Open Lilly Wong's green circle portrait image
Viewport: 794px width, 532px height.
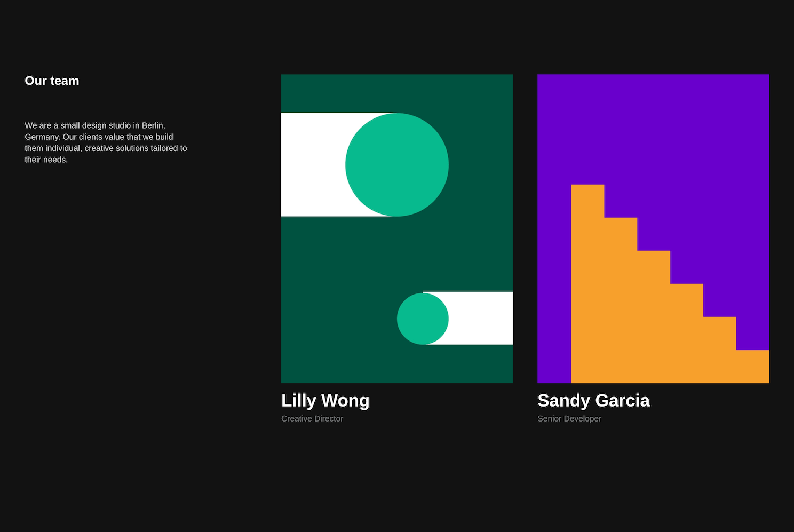click(x=397, y=228)
